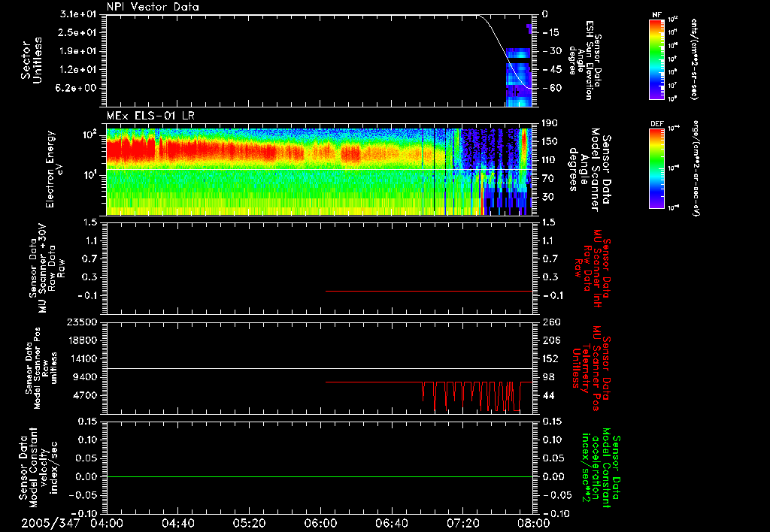Click the 44 telemetry tick value

548,395
